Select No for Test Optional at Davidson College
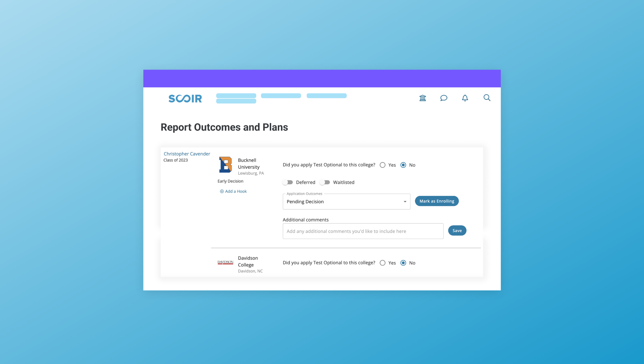Screen dimensions: 644x364 pyautogui.click(x=403, y=263)
